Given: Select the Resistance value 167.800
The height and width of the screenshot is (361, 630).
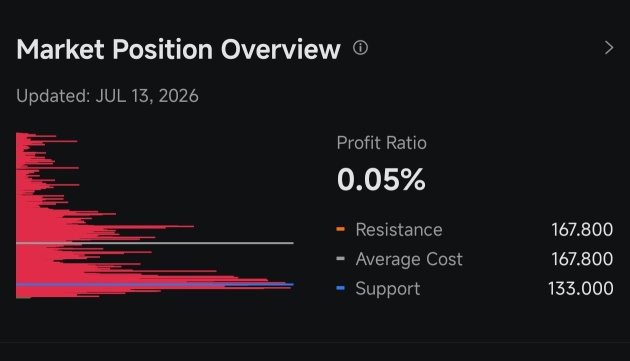Looking at the screenshot, I should 582,230.
